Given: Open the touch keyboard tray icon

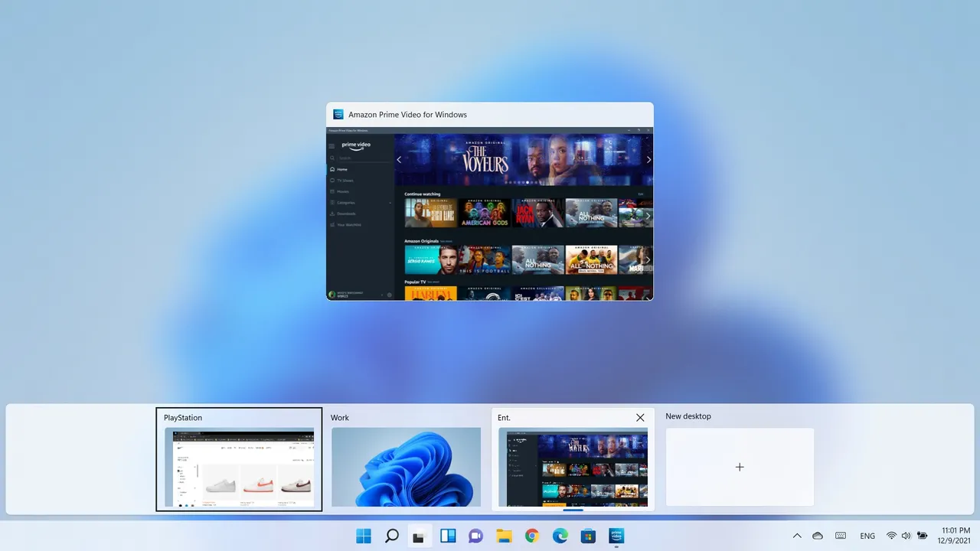Looking at the screenshot, I should pyautogui.click(x=841, y=536).
